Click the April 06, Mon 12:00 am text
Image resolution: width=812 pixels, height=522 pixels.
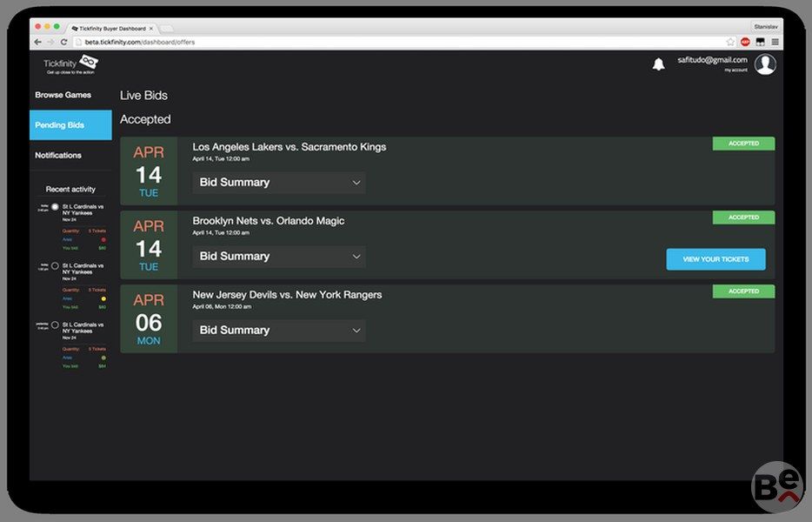[222, 307]
